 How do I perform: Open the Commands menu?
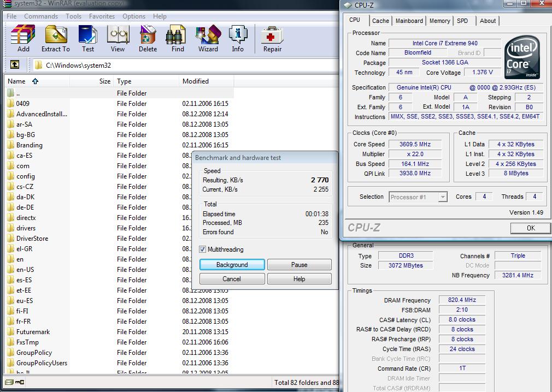coord(41,16)
